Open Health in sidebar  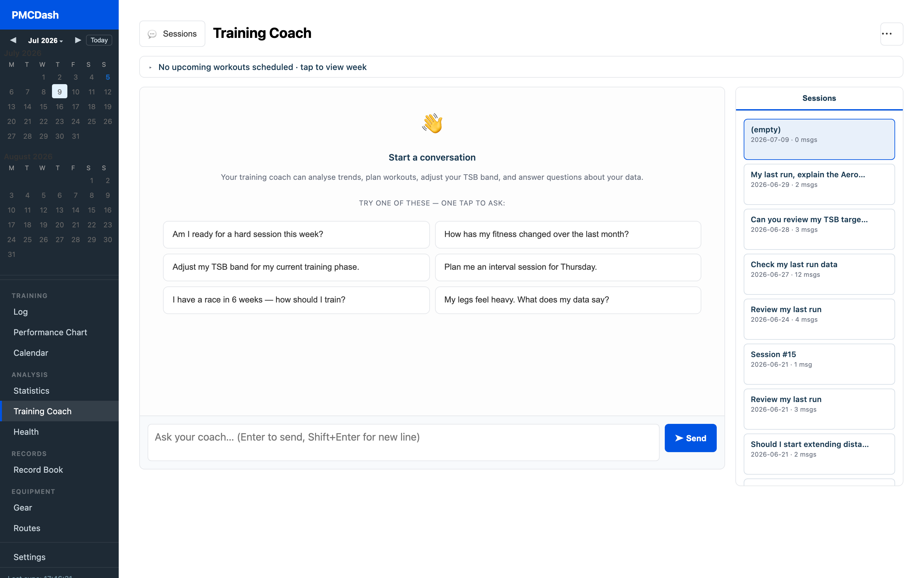coord(59,432)
